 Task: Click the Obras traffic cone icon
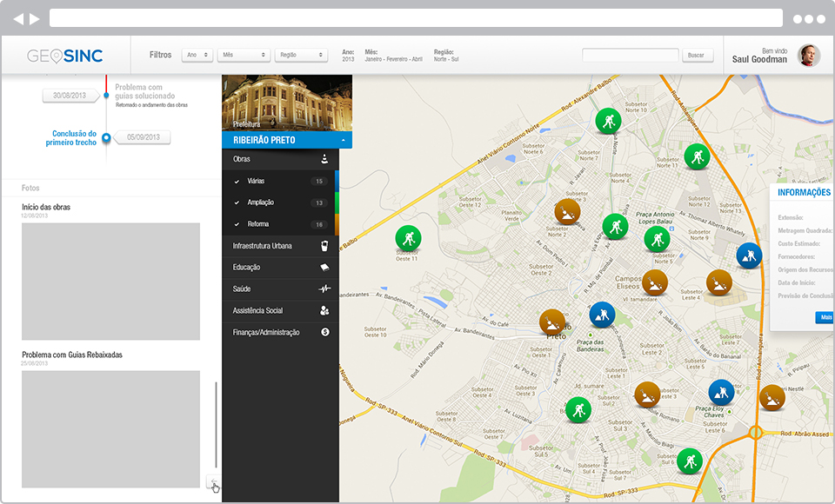[x=324, y=159]
